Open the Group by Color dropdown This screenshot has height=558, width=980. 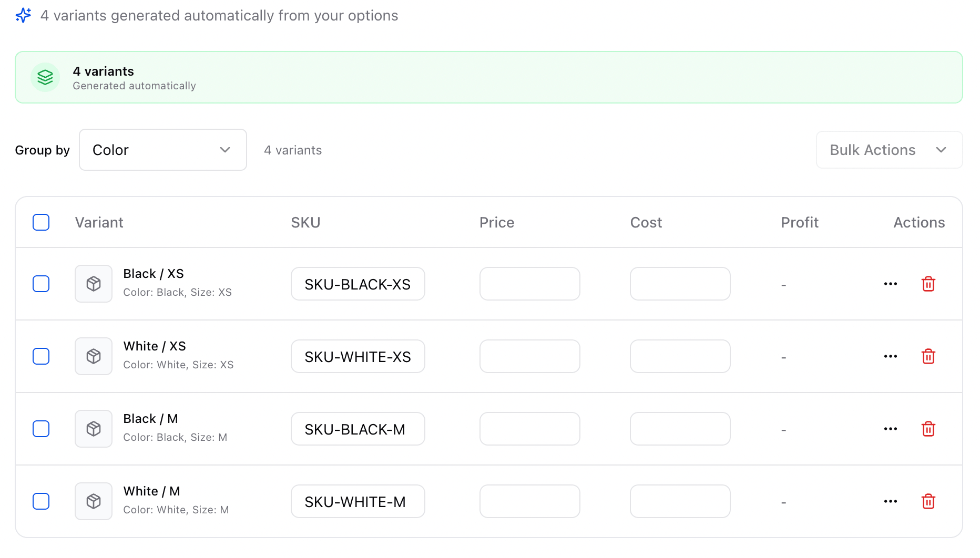tap(163, 150)
